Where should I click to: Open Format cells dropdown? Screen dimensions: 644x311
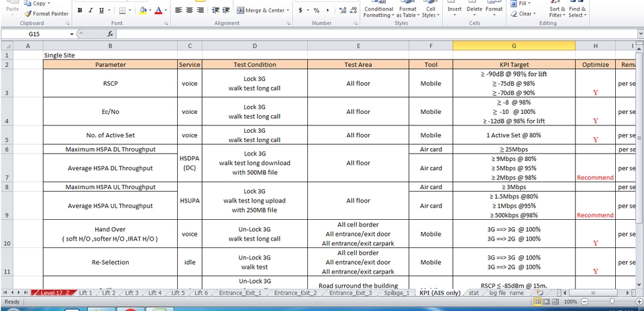494,12
